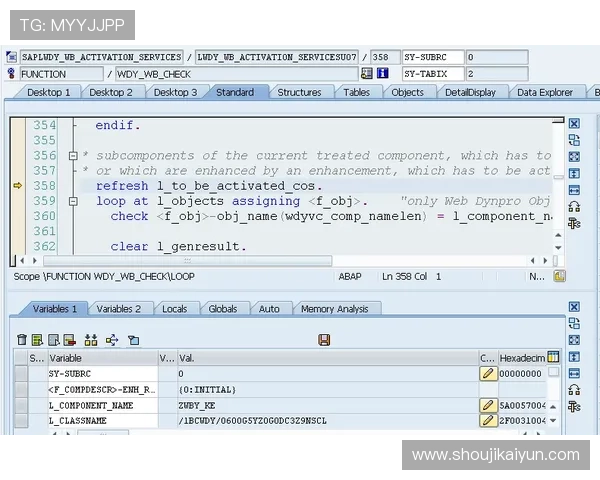
Task: Click the code editor horizontal scrollbar
Action: coord(188,261)
